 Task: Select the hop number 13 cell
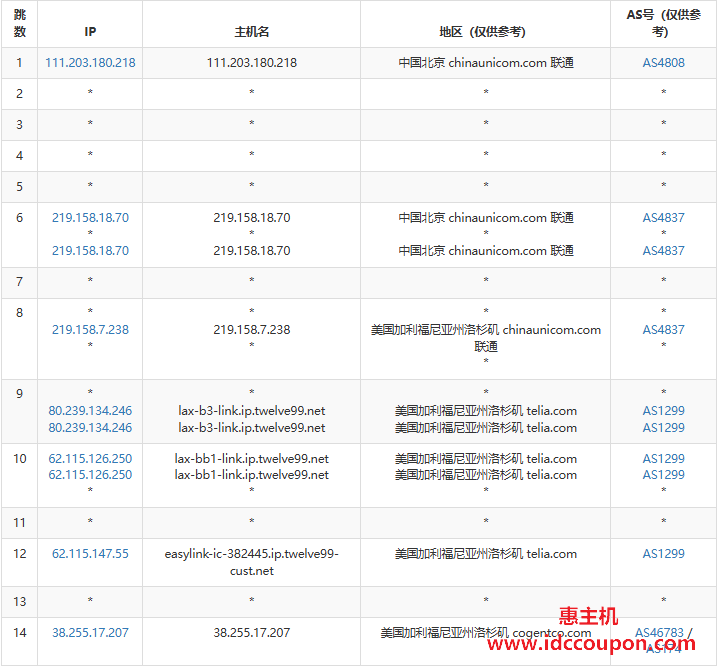19,602
